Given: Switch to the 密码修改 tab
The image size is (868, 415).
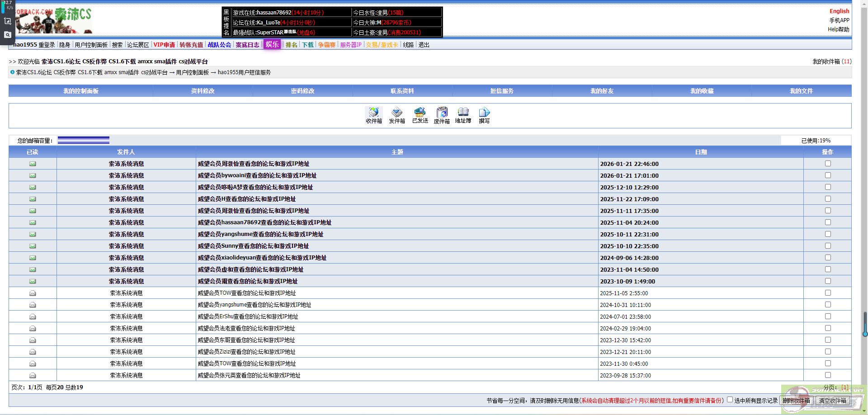Looking at the screenshot, I should click(302, 91).
